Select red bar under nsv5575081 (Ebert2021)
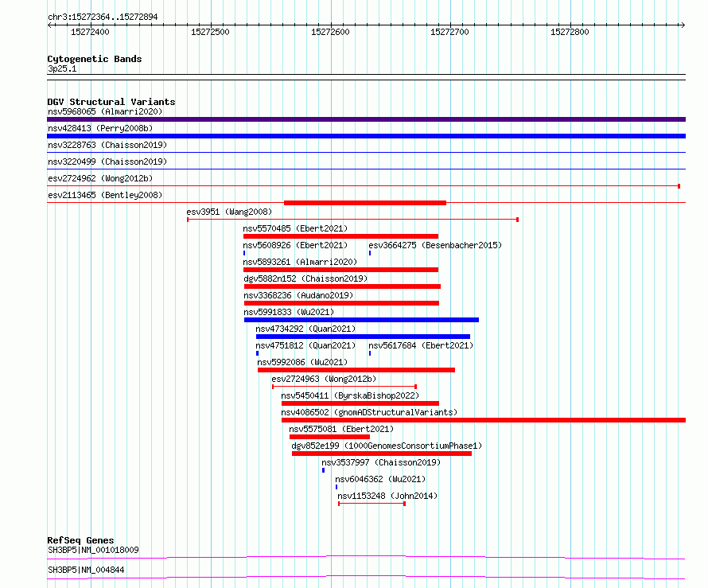 pos(329,437)
